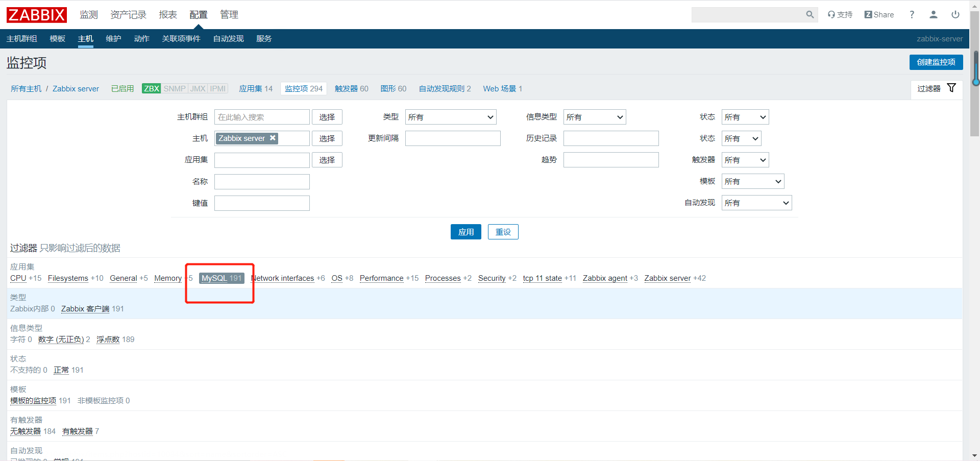
Task: Switch to the 自动发现 submenu
Action: (228, 39)
